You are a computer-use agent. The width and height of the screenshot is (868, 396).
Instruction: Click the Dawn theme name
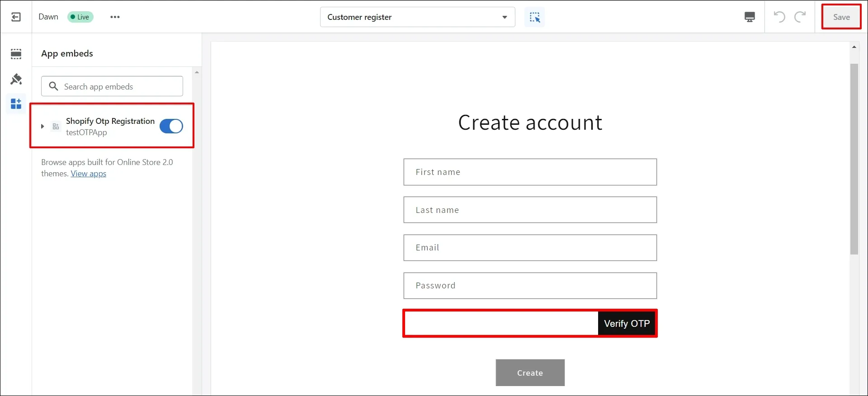(48, 17)
